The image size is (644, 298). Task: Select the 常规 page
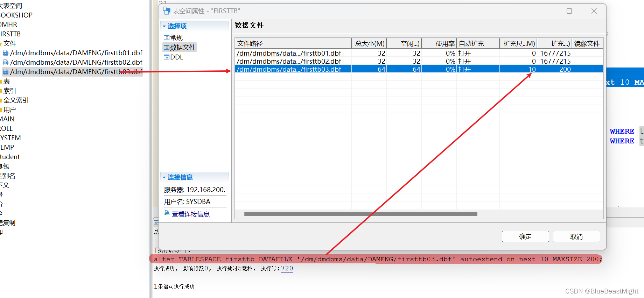click(176, 37)
